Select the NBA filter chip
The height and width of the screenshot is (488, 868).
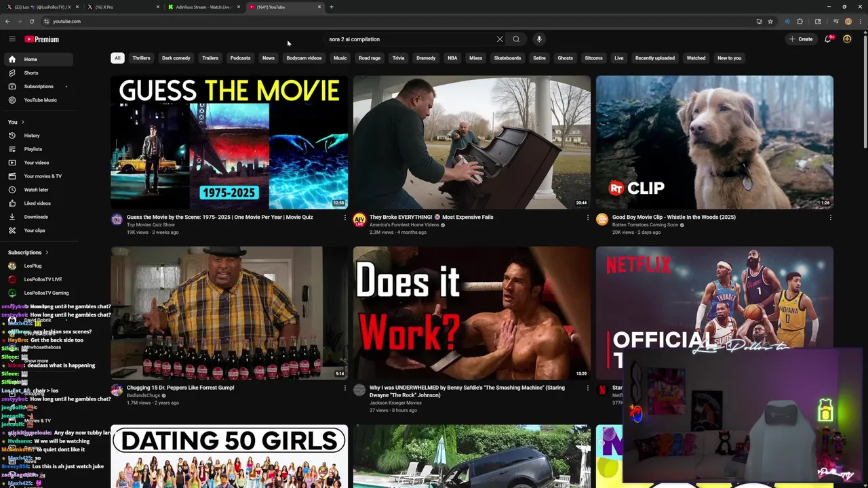pos(452,58)
